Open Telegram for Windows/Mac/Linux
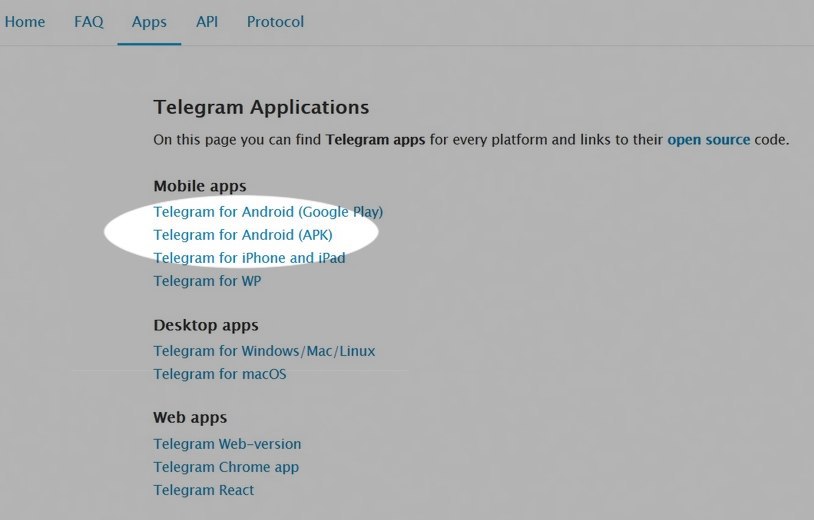The height and width of the screenshot is (520, 814). pos(264,351)
